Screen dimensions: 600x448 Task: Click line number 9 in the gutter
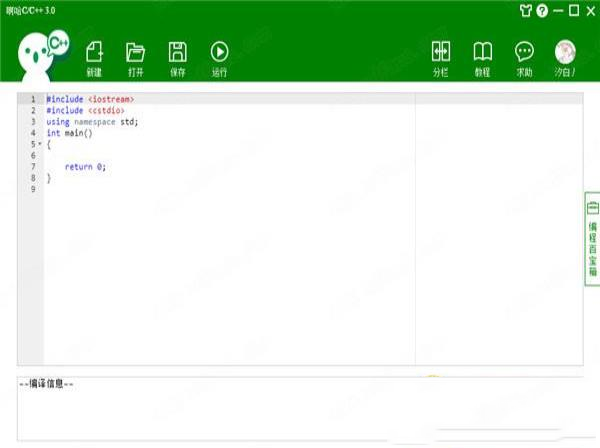(33, 188)
